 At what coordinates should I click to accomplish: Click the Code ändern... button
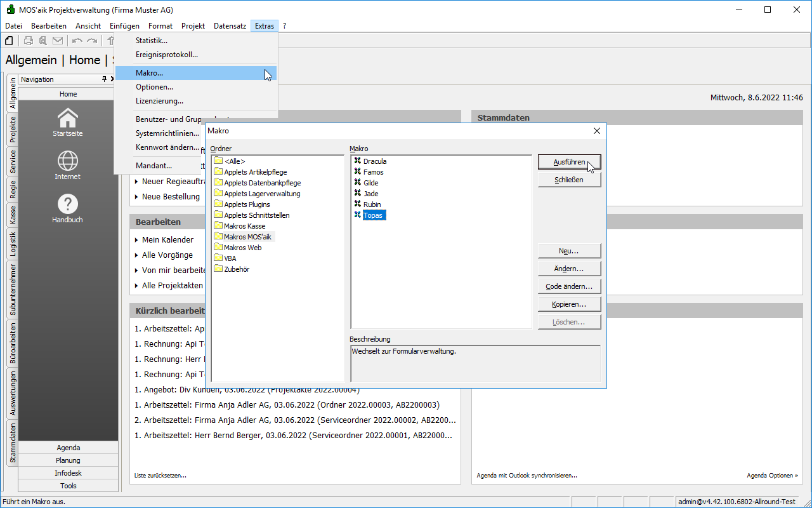pos(569,286)
